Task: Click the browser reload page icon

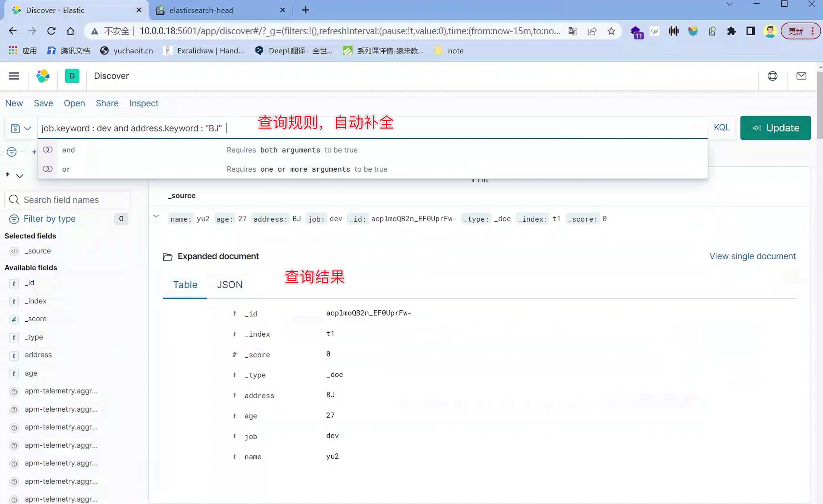Action: [x=51, y=31]
